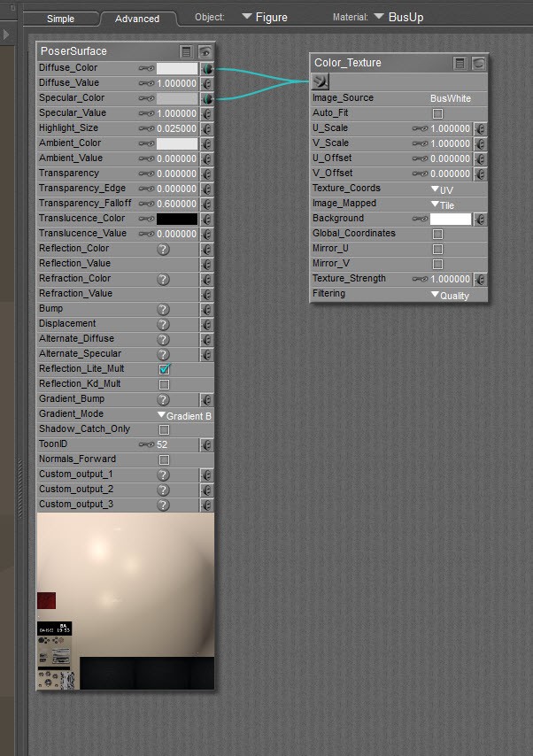Click the Specular_Color connector plug icon
The width and height of the screenshot is (533, 756).
(x=207, y=98)
